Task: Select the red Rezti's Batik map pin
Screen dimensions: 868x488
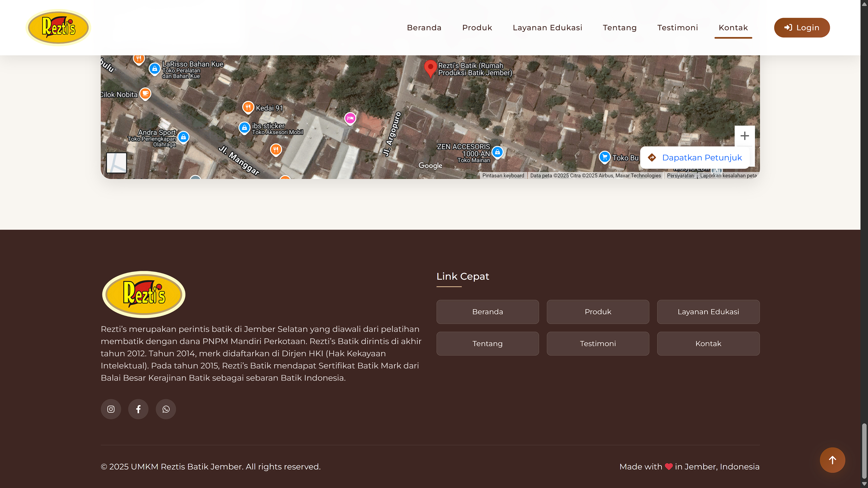Action: click(x=430, y=67)
